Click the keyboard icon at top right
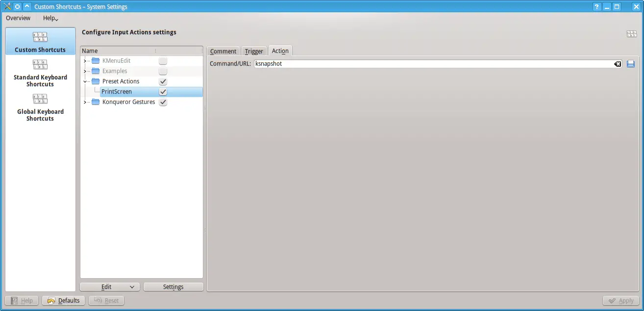 632,34
